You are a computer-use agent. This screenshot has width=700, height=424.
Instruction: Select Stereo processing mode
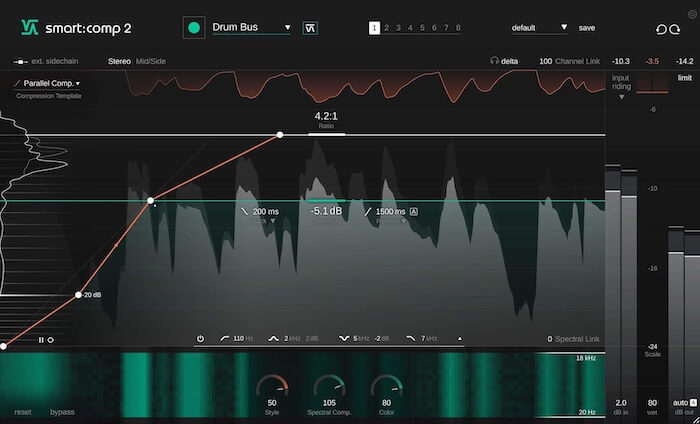click(x=119, y=62)
